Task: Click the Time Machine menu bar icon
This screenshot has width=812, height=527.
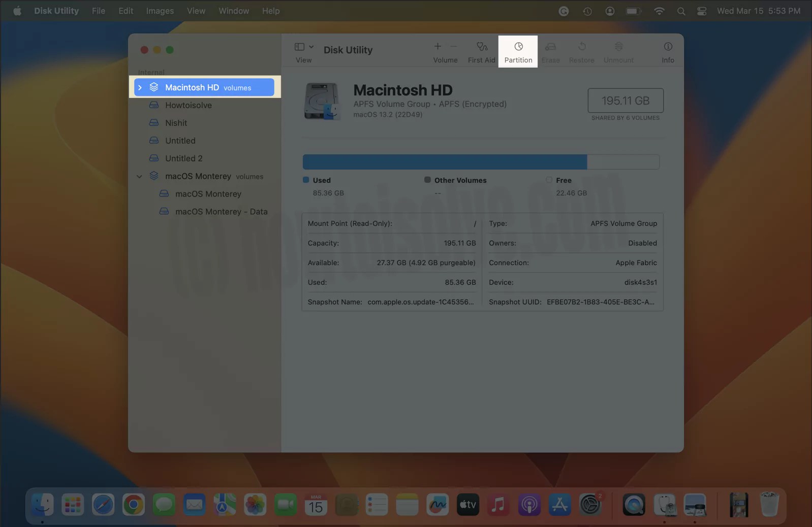Action: pos(587,11)
